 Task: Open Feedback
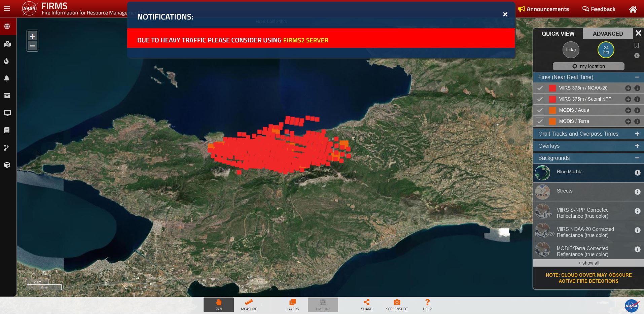tap(599, 9)
